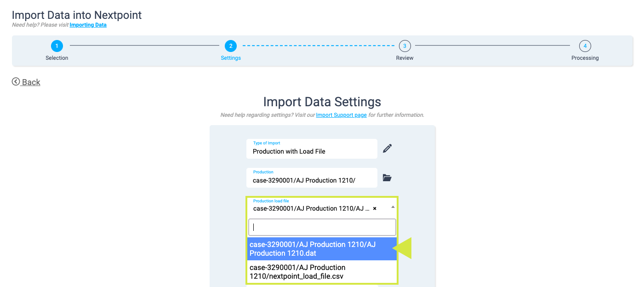Image resolution: width=644 pixels, height=287 pixels.
Task: Click the Production load file selected value
Action: coord(311,208)
